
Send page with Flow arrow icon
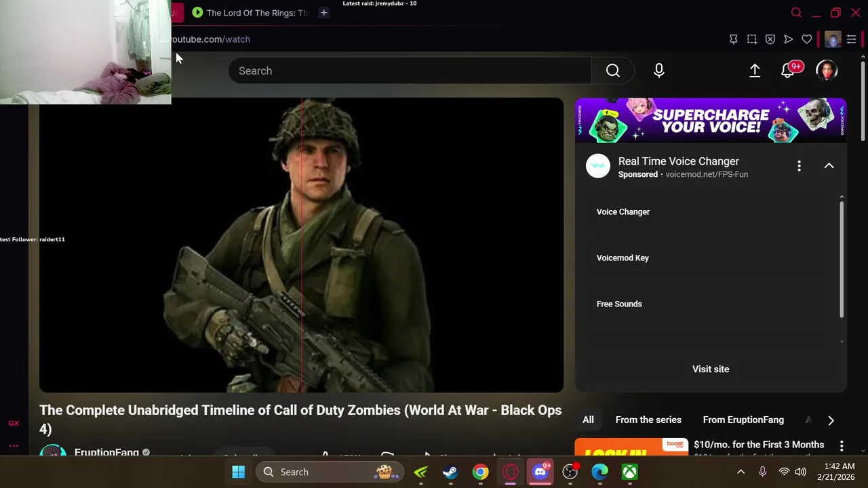pos(788,39)
